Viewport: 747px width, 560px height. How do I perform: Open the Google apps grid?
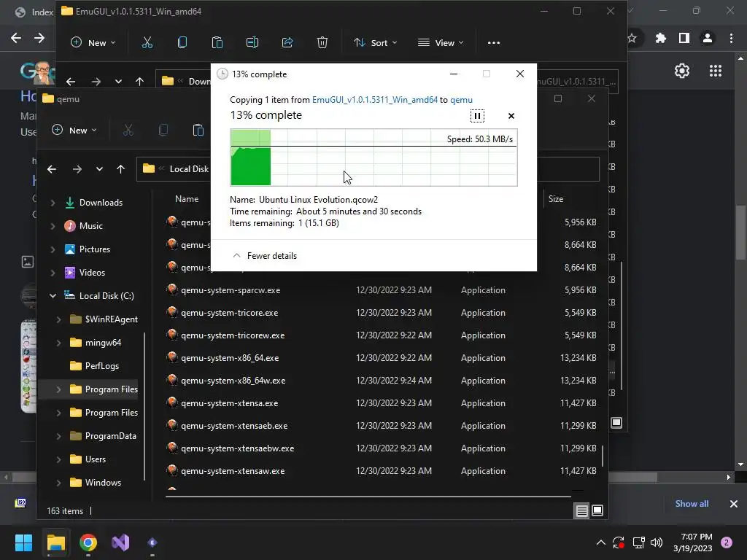click(x=715, y=71)
